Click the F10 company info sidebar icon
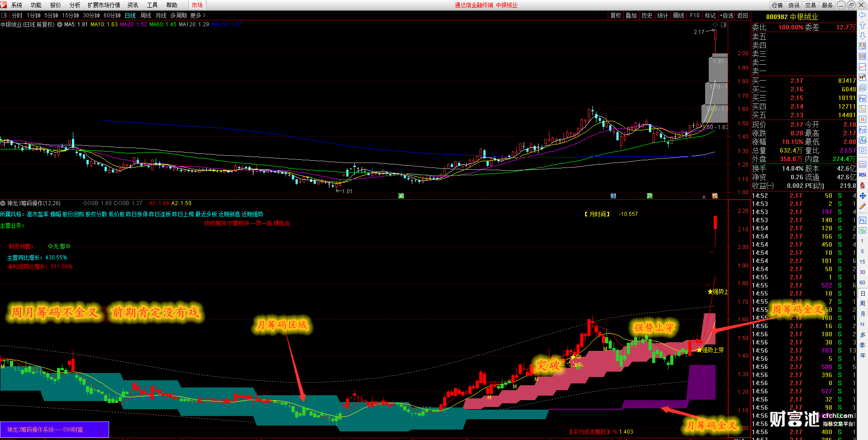 pos(863,98)
